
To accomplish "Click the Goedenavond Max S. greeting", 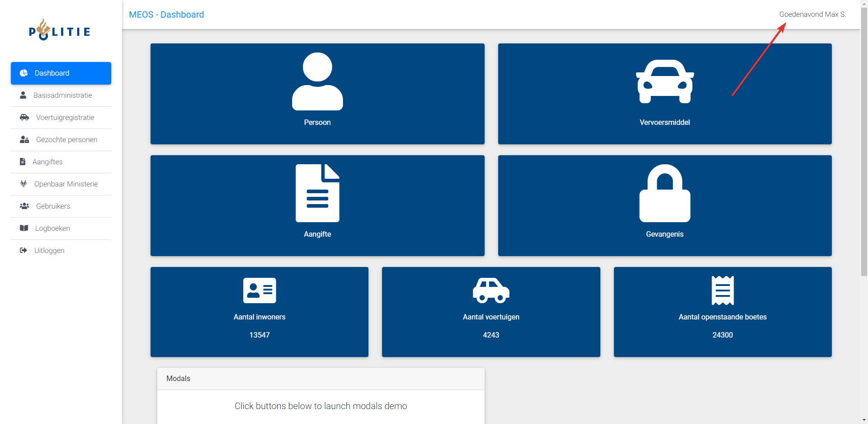I will point(812,14).
